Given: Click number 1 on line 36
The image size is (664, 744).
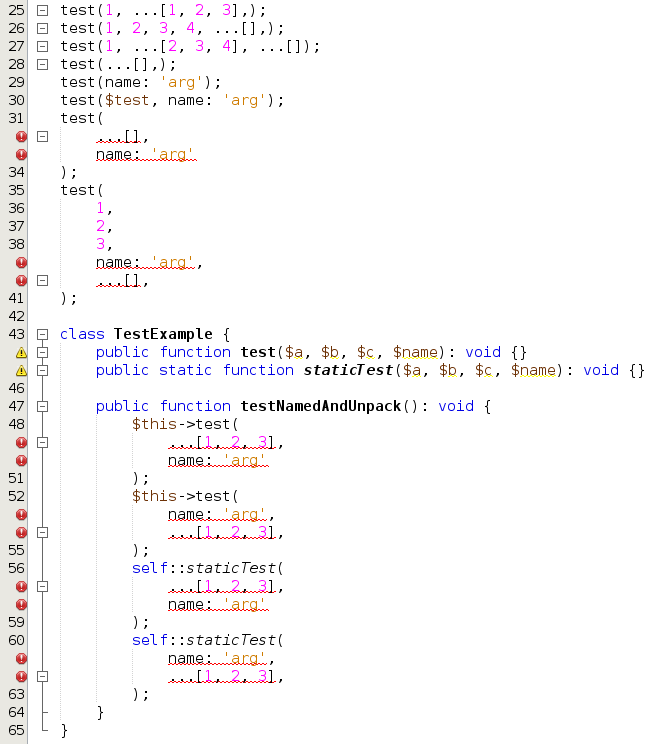Looking at the screenshot, I should click(100, 208).
